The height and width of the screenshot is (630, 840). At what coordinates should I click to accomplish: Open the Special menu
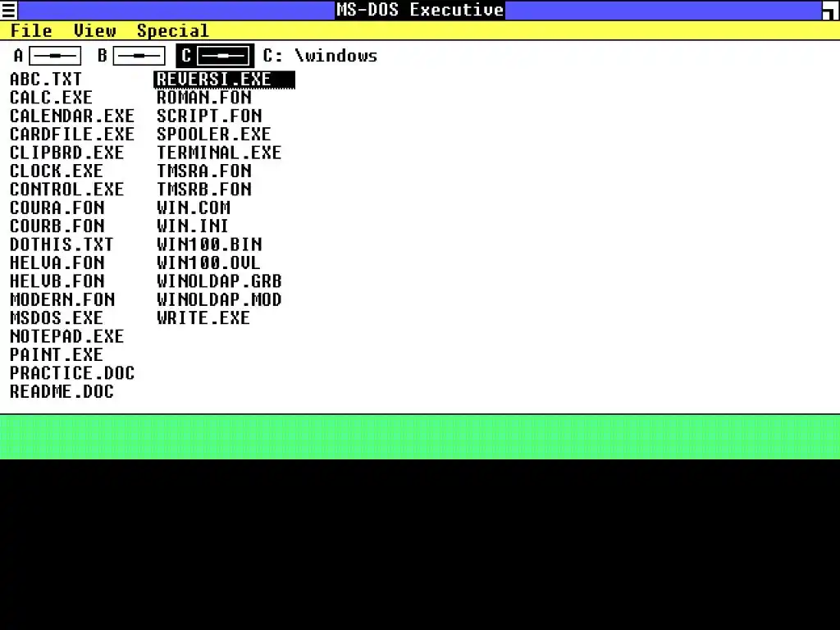[x=172, y=30]
